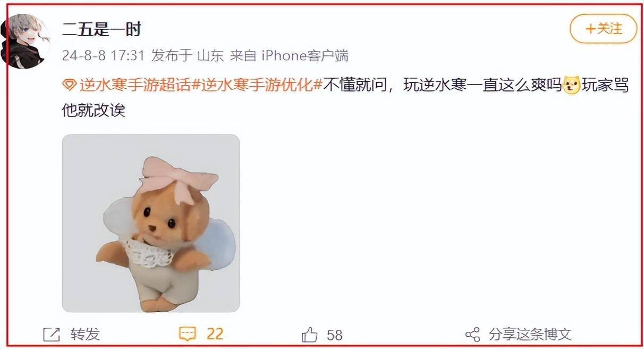Screen dimensions: 644x349
Task: Open the username 二五是一时 profile link
Action: (101, 29)
